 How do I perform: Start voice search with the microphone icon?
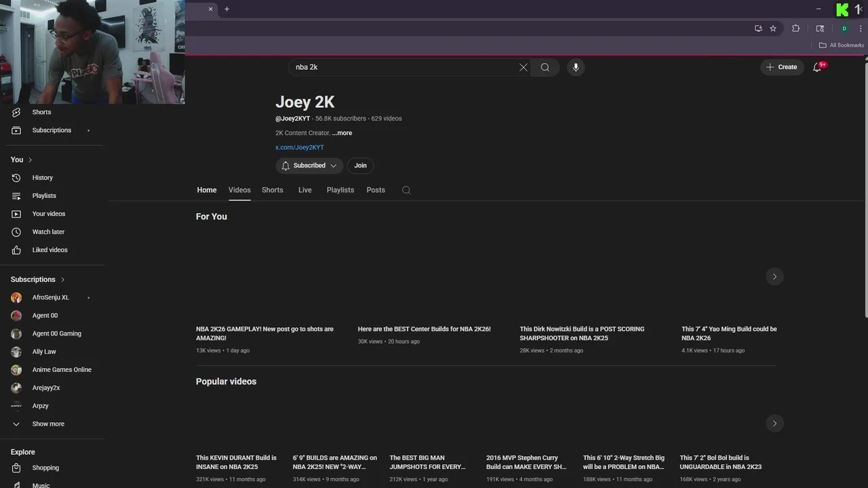click(x=576, y=67)
